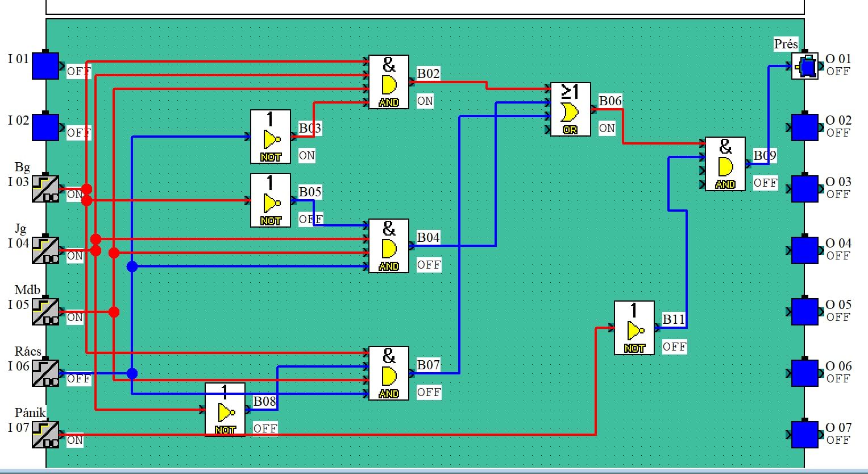
Task: Click the ON status under B06
Action: (607, 128)
